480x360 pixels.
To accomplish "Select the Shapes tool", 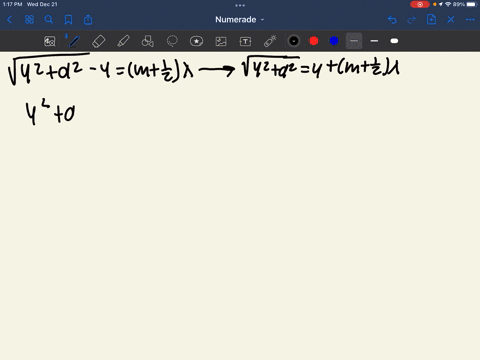I will (x=148, y=41).
